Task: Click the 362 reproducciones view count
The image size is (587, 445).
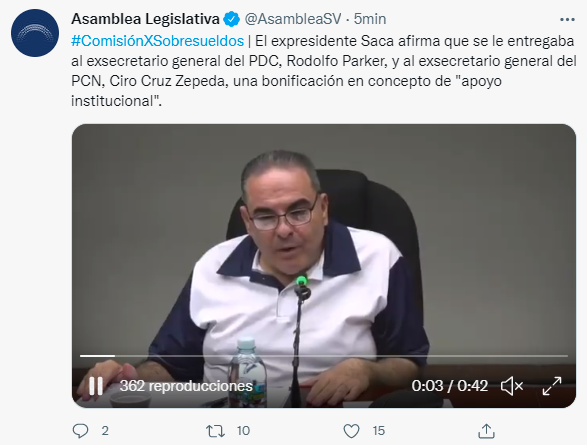Action: click(186, 386)
